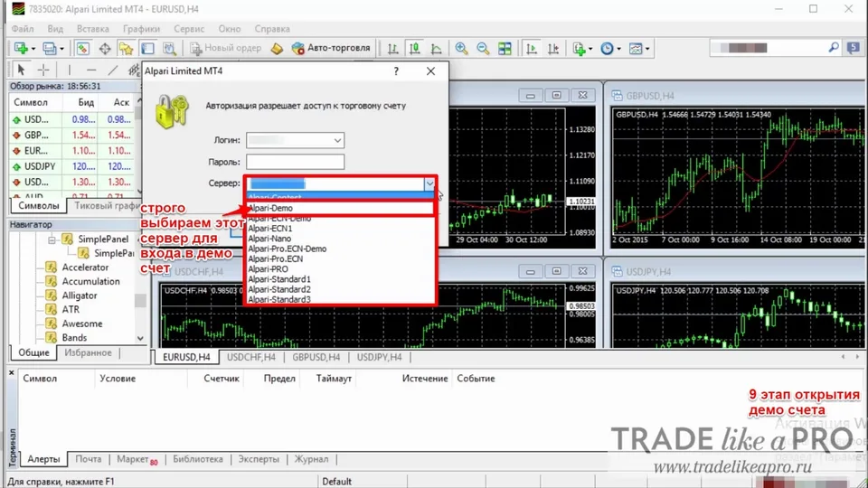Switch to GBPUSD,H4 chart tab

(x=316, y=357)
